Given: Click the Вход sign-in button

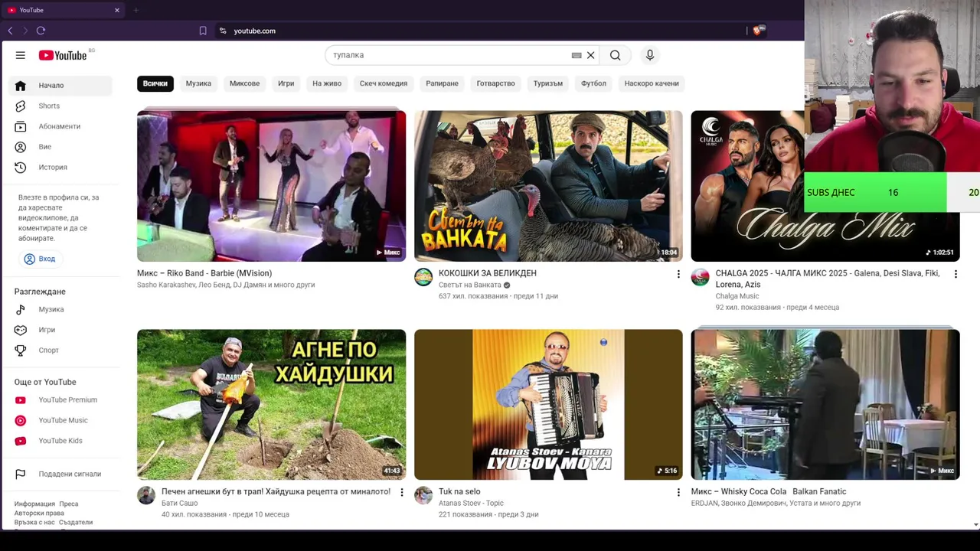Looking at the screenshot, I should [x=40, y=259].
